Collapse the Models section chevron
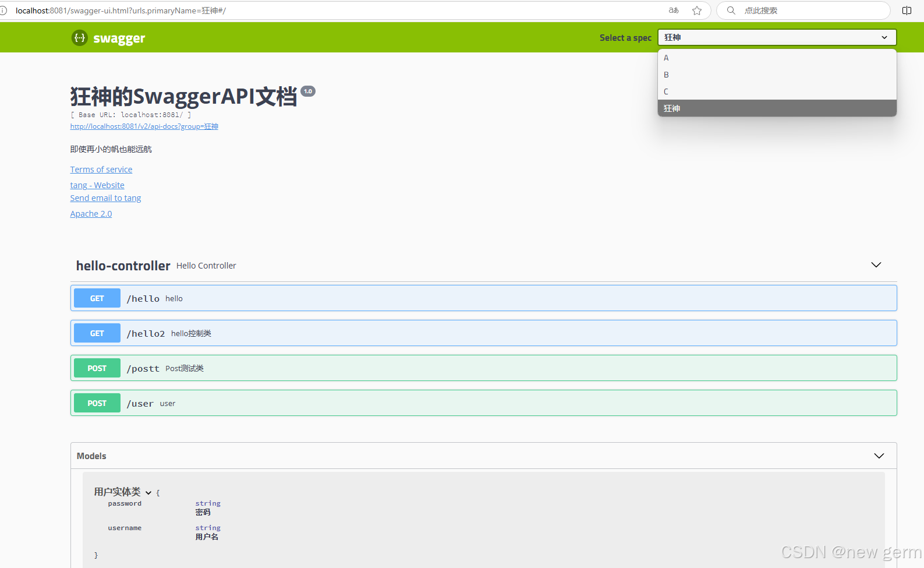This screenshot has height=568, width=924. coord(879,456)
